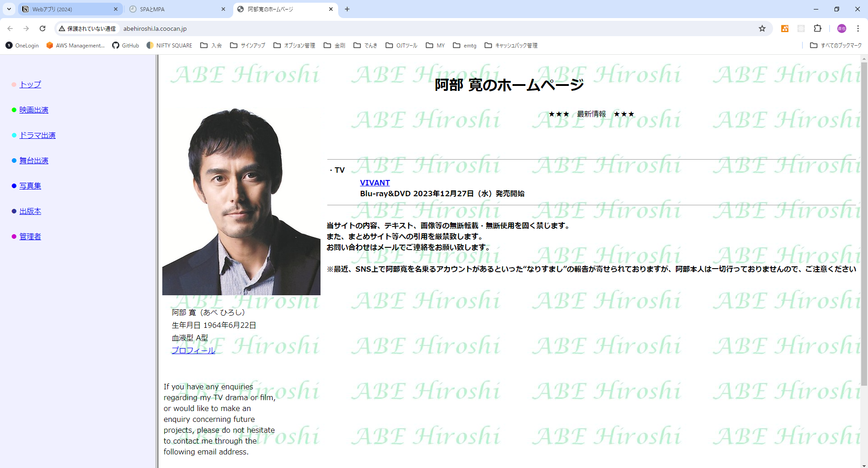The image size is (868, 468).
Task: Switch to the SPAとMPA tab
Action: pyautogui.click(x=178, y=9)
